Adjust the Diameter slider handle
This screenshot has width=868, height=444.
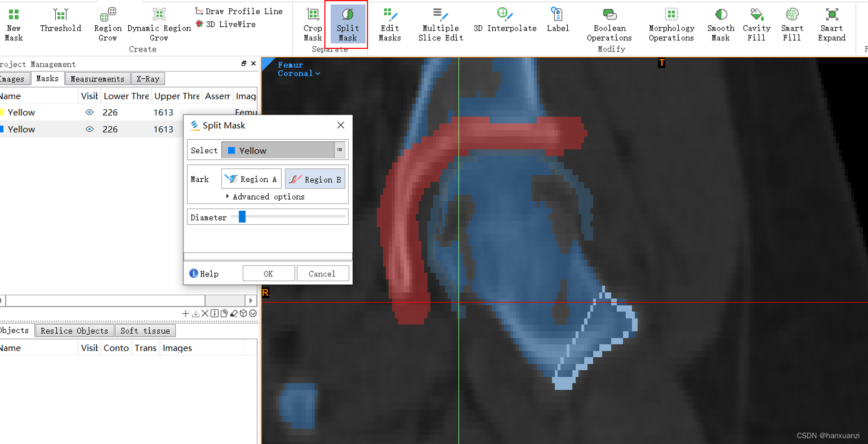coord(242,216)
